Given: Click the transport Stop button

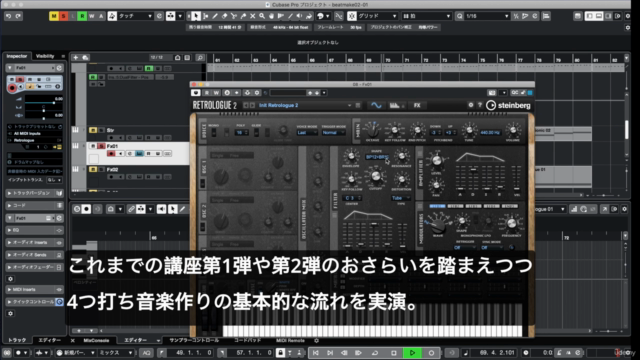Looking at the screenshot, I should (393, 353).
